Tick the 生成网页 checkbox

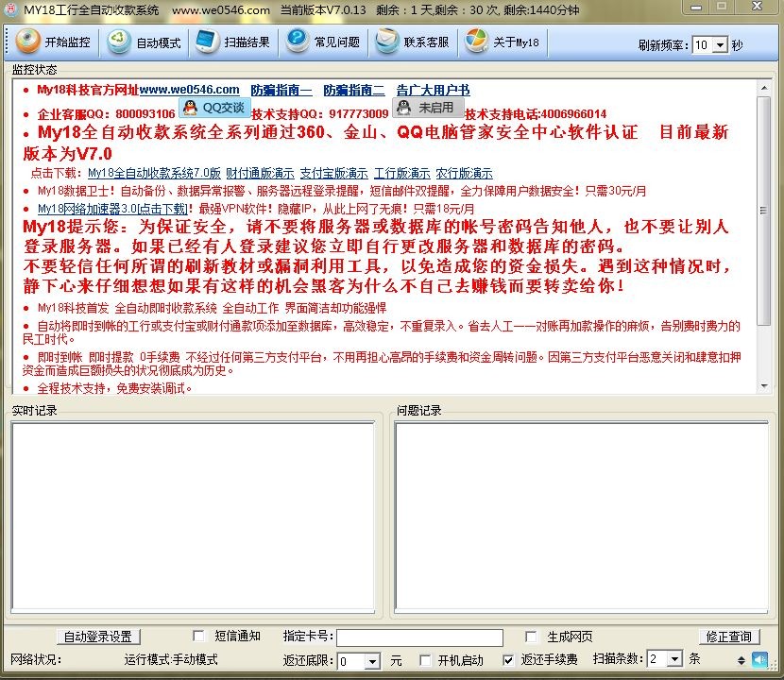[x=531, y=636]
